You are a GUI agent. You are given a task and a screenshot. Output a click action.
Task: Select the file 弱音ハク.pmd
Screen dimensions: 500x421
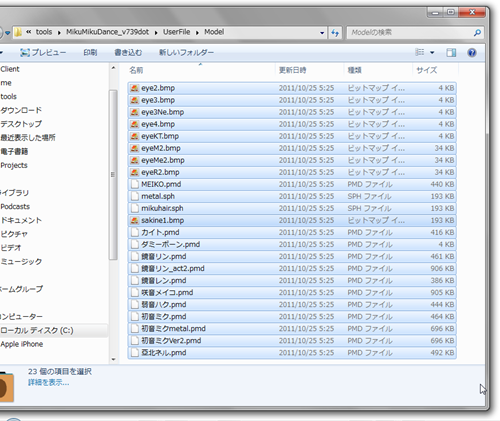(x=292, y=304)
